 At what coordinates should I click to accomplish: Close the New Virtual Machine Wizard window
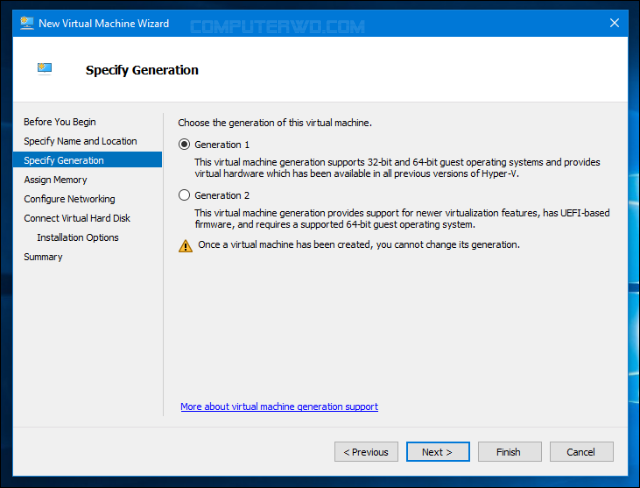click(614, 23)
